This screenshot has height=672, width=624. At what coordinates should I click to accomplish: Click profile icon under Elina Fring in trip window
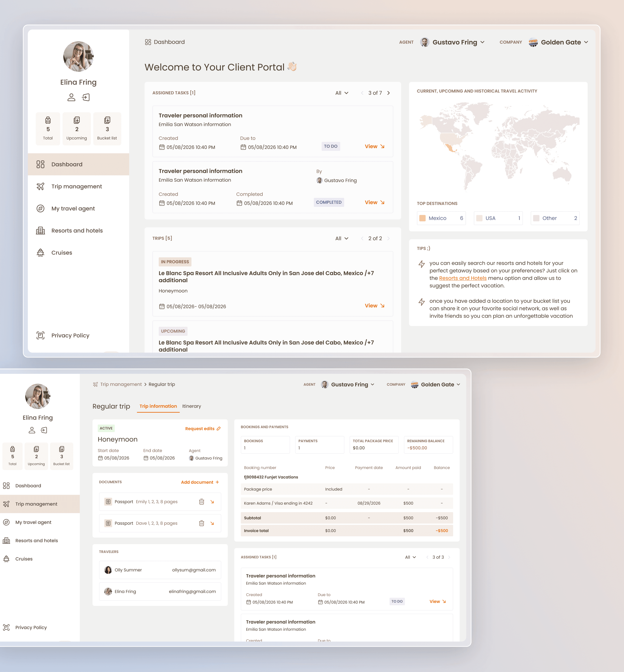32,430
